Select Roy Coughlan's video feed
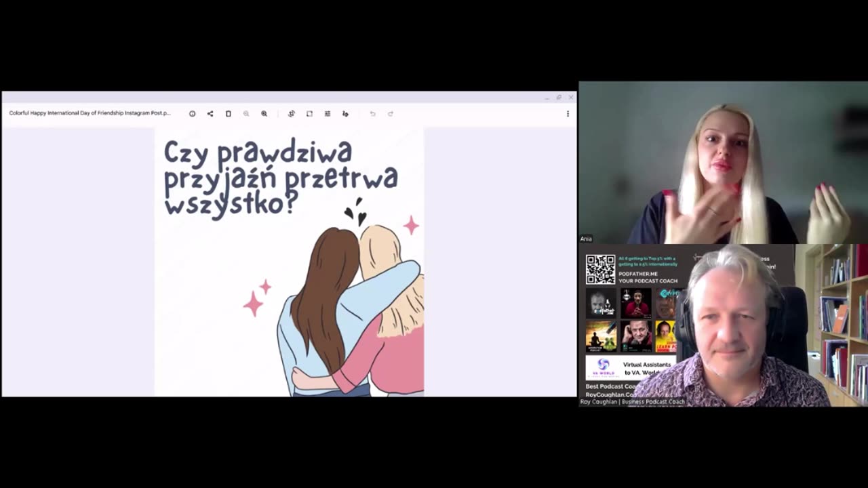 (x=723, y=325)
